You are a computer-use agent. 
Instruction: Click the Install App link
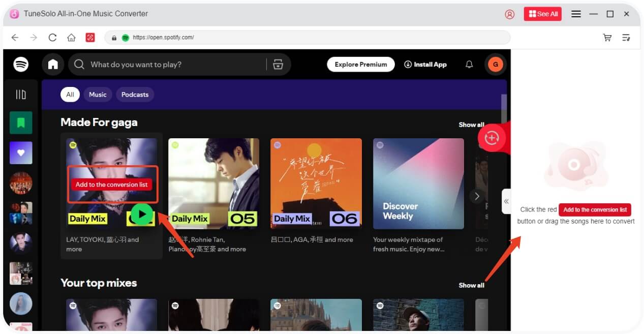tap(425, 65)
